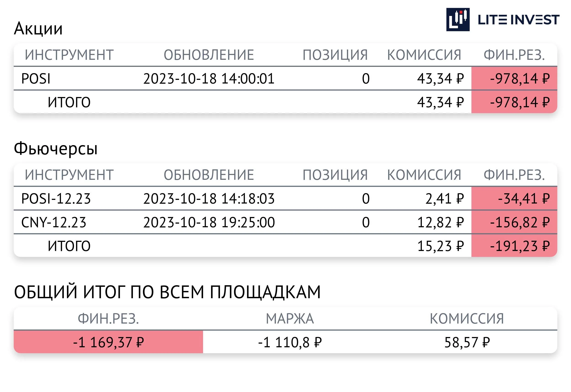Click the ИТОГО row of Акции table

285,102
